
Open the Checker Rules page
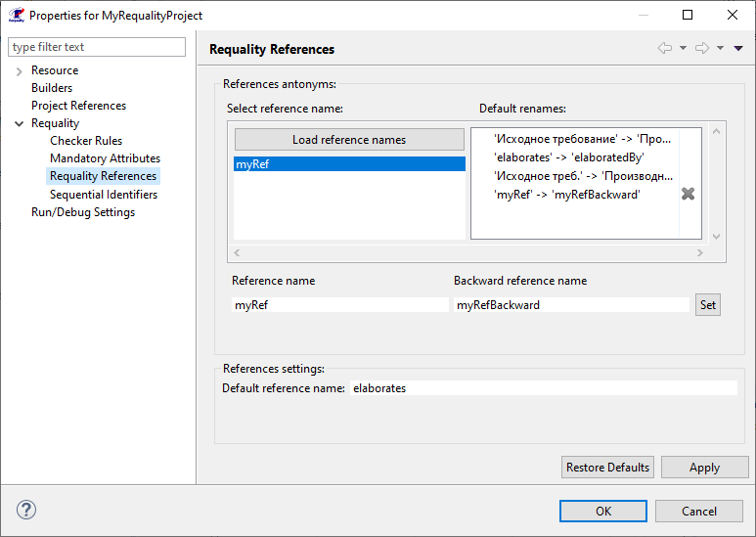pyautogui.click(x=86, y=141)
